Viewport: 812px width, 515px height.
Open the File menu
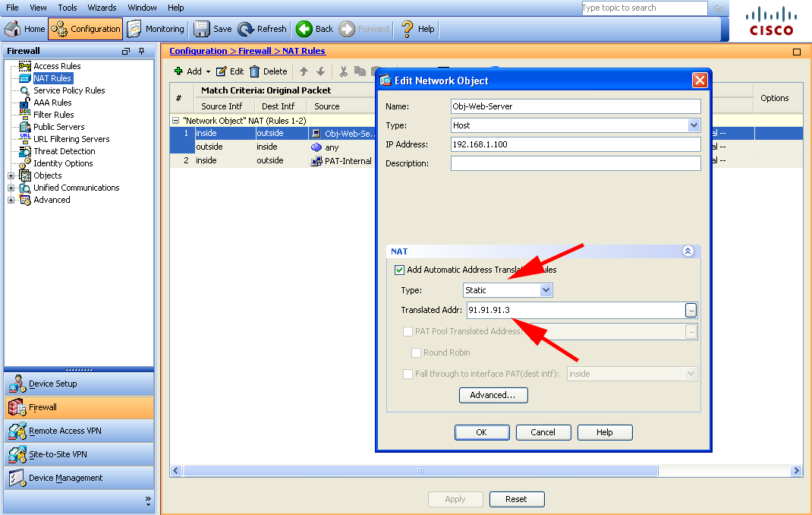click(x=12, y=8)
